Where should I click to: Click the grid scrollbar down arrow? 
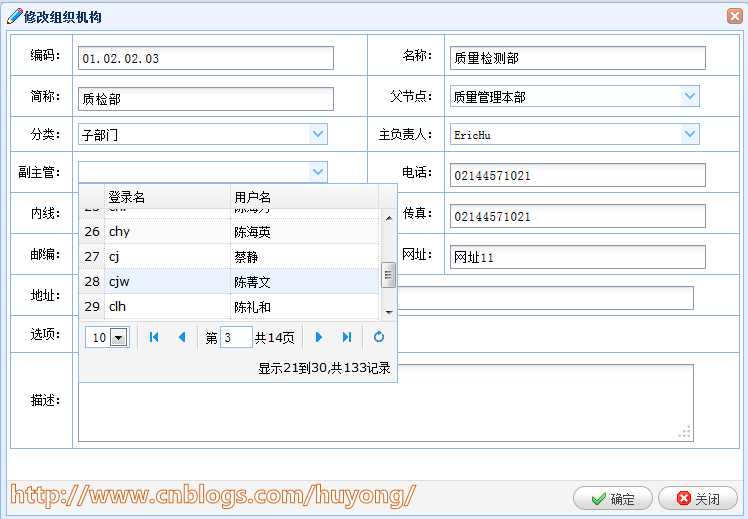pos(388,312)
